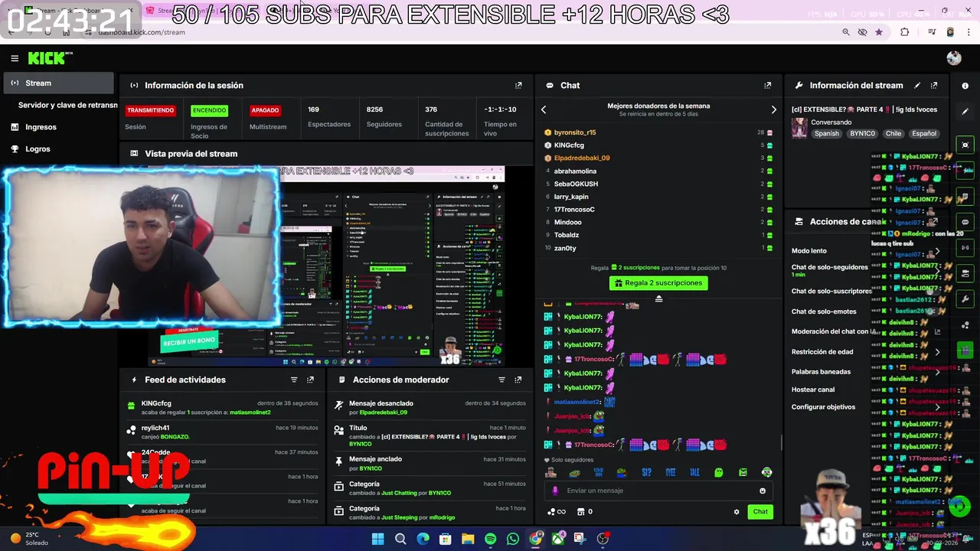Viewport: 980px width, 551px height.
Task: Collapse the leaderboard with the eject arrow
Action: pos(658,298)
